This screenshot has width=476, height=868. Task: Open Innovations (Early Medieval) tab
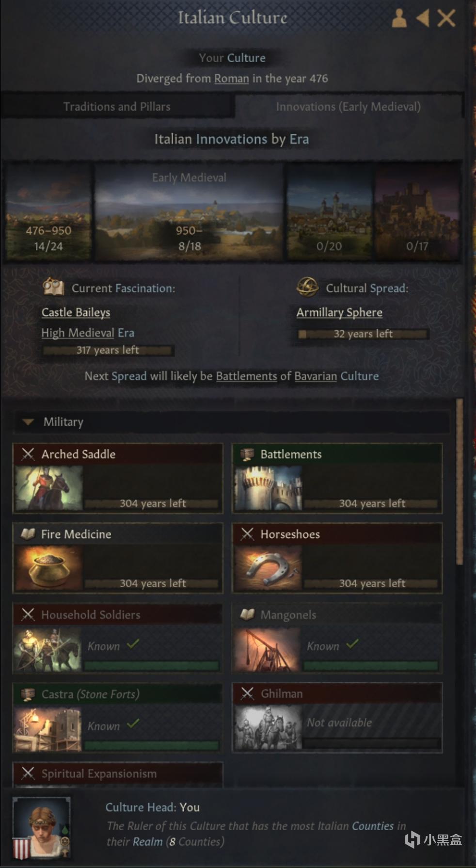point(349,106)
